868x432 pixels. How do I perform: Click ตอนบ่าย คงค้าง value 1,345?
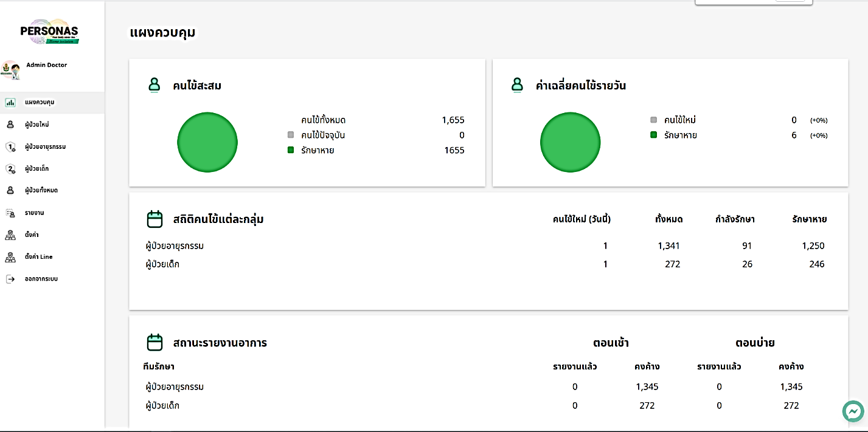pyautogui.click(x=791, y=387)
